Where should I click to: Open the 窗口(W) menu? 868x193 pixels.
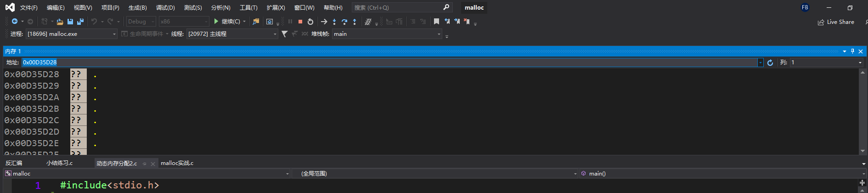304,8
